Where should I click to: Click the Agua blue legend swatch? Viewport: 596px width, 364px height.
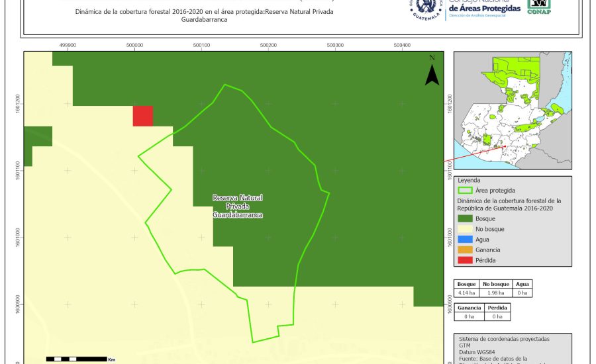click(x=466, y=240)
